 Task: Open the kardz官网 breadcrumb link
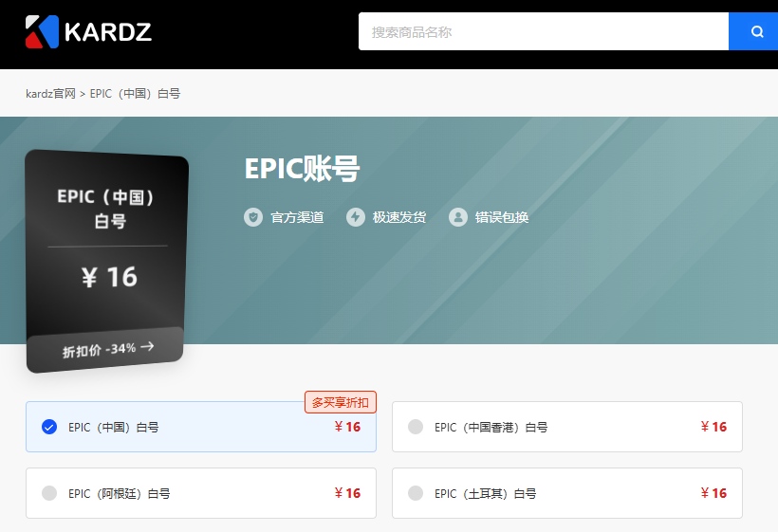pos(50,94)
